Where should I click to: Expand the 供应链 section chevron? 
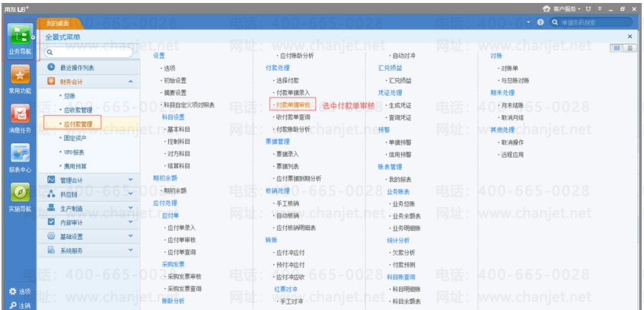tap(131, 193)
